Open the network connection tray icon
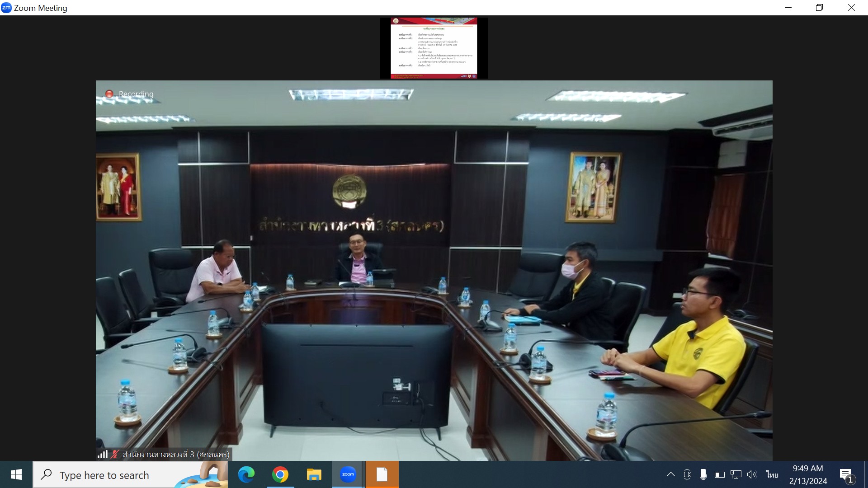This screenshot has height=488, width=868. 736,474
